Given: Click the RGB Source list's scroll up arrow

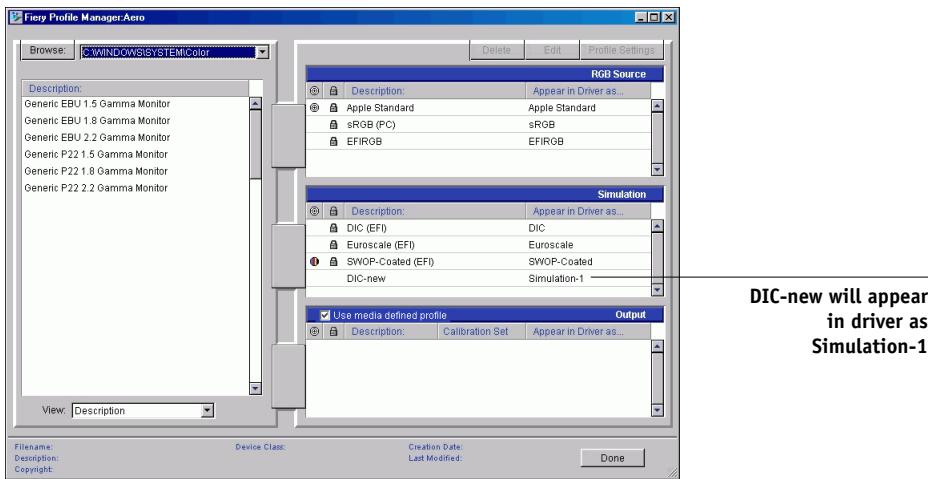Looking at the screenshot, I should [x=657, y=107].
